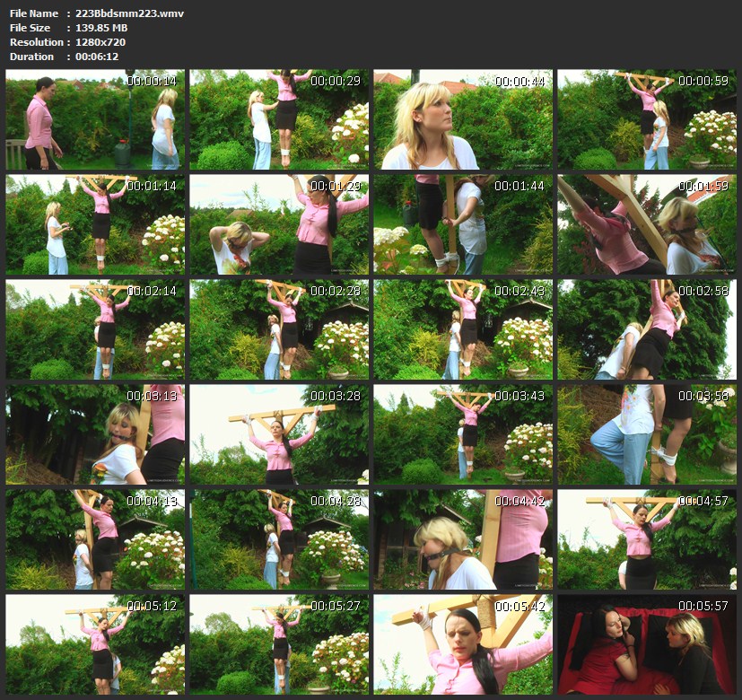This screenshot has height=700, width=742.
Task: Select the file size value 139.85 MB
Action: (101, 28)
